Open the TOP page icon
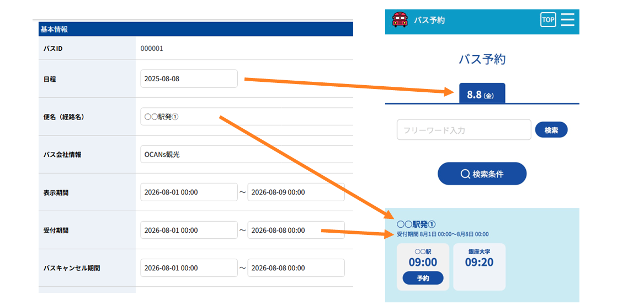 (548, 19)
